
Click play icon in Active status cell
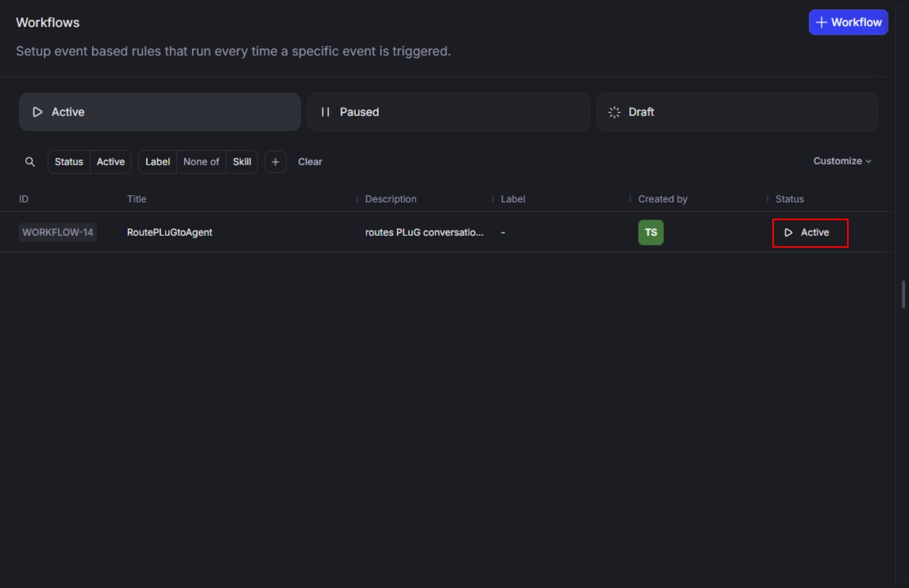coord(789,233)
